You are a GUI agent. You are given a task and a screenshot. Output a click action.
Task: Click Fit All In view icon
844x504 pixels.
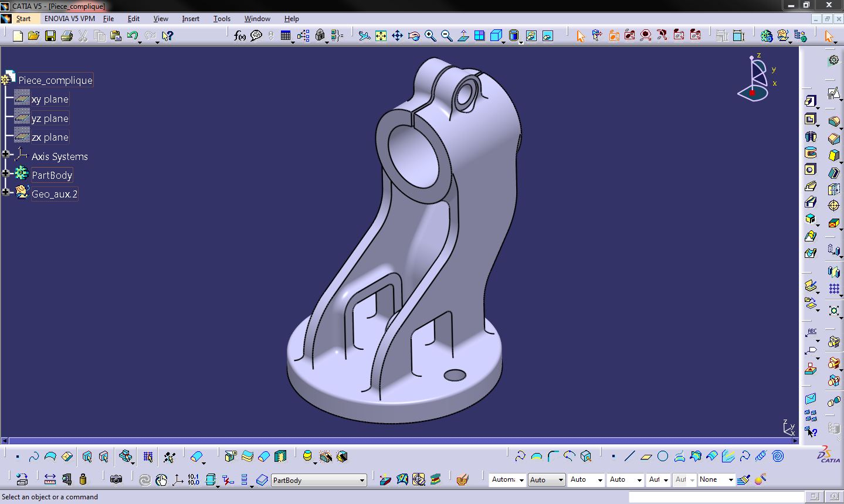(x=381, y=36)
